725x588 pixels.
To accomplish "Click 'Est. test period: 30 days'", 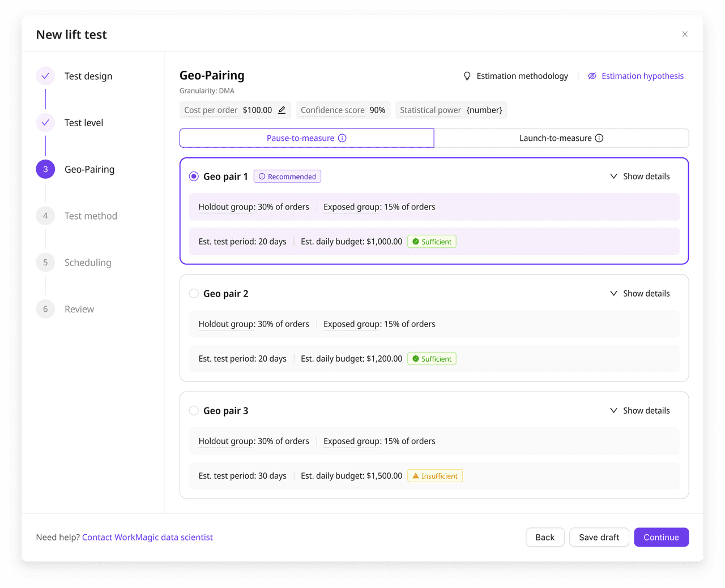I will 242,476.
